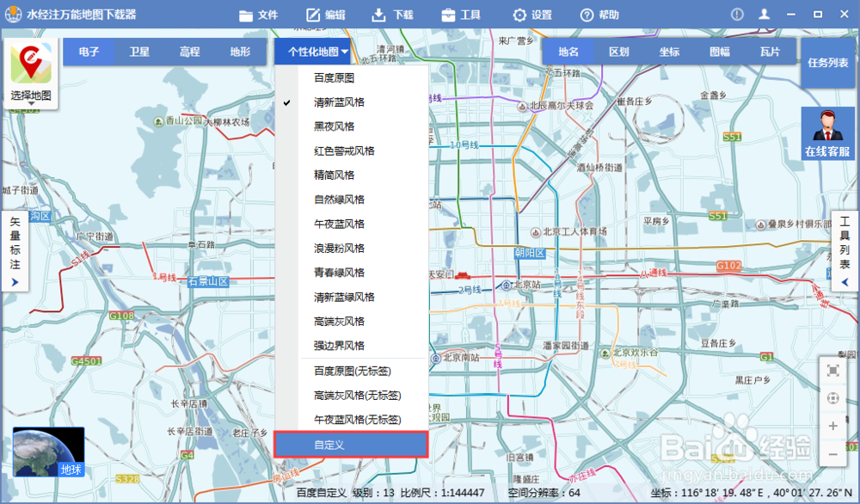Click the 地球 globe thumbnail
The width and height of the screenshot is (860, 504).
coord(47,452)
